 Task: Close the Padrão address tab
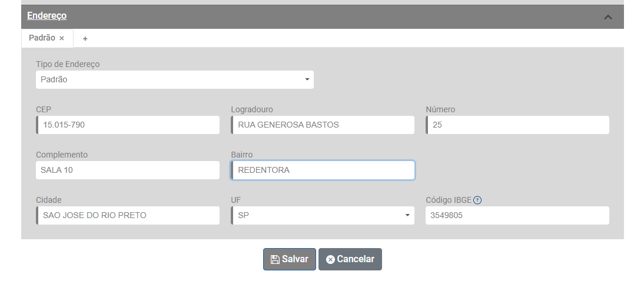[62, 38]
